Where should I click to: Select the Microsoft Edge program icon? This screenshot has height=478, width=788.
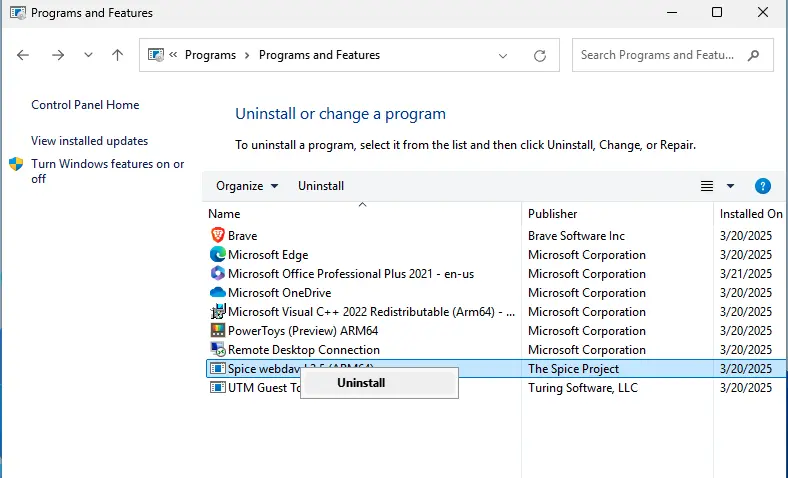click(218, 255)
